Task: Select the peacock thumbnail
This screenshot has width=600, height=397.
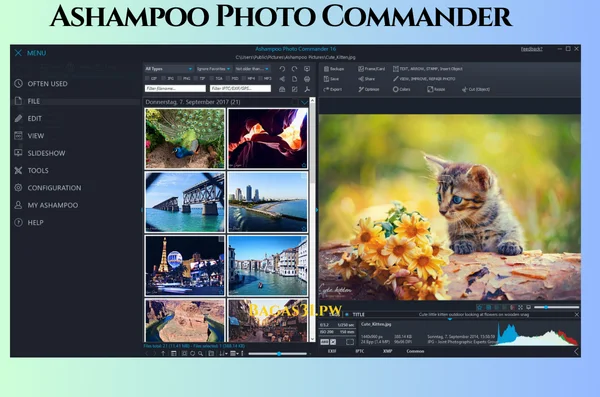Action: pos(185,138)
